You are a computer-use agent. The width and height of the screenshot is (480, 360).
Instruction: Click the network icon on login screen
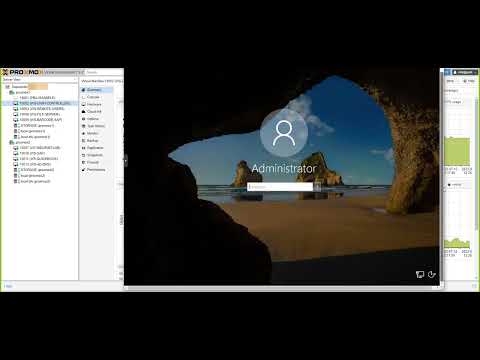[420, 274]
